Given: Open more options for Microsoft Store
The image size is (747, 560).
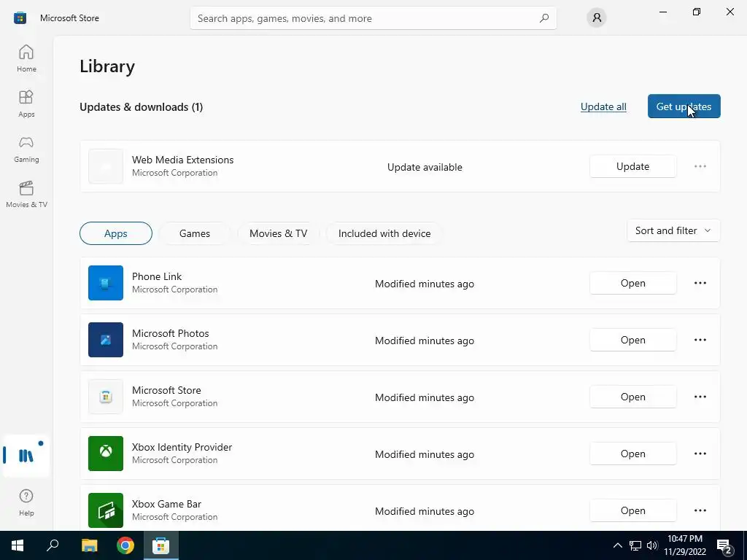Looking at the screenshot, I should (x=700, y=397).
